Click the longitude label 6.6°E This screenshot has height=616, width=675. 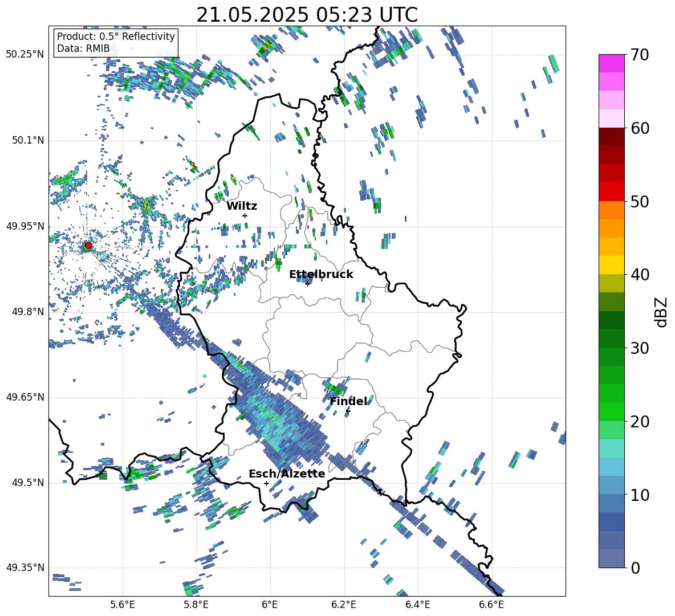click(x=491, y=605)
